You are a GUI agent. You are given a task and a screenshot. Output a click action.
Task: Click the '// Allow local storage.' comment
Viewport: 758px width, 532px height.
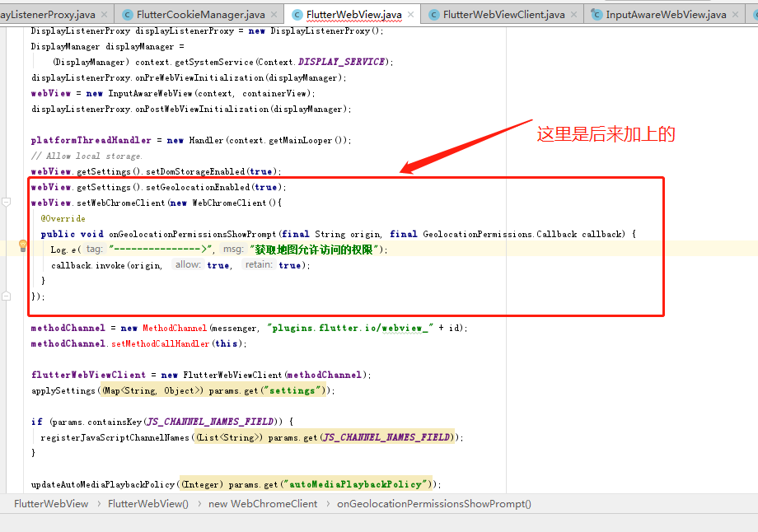[x=87, y=156]
